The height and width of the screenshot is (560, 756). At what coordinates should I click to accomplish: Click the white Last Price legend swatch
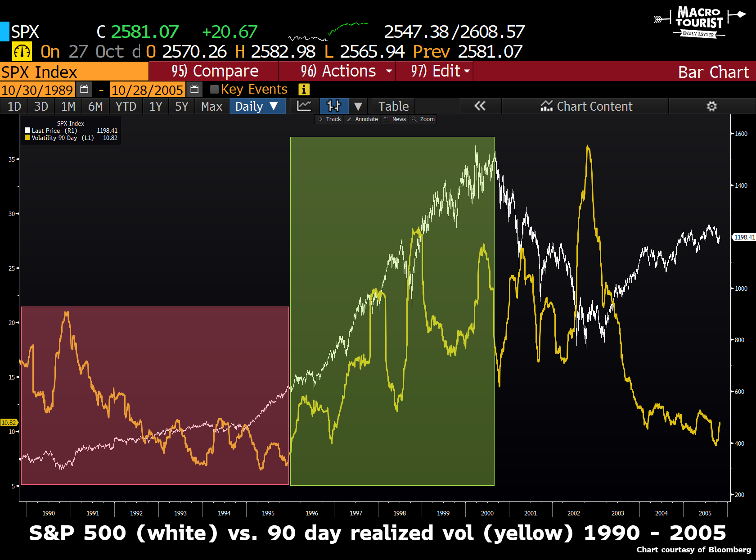(x=27, y=131)
